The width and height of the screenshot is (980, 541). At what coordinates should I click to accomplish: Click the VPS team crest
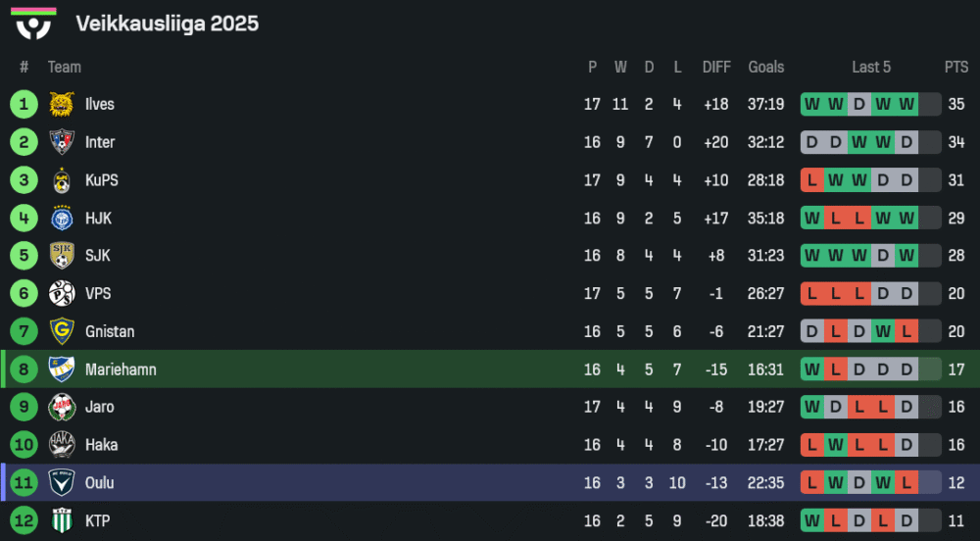pyautogui.click(x=62, y=293)
